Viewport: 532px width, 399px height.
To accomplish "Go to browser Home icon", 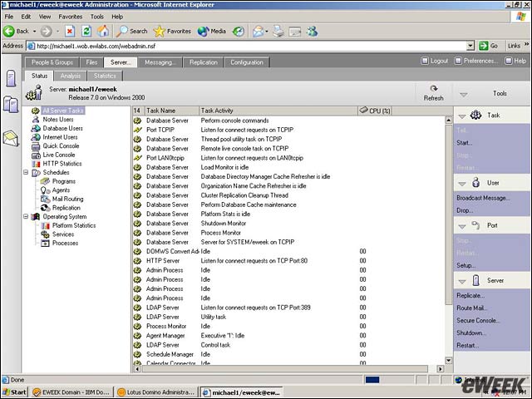I will click(x=103, y=32).
